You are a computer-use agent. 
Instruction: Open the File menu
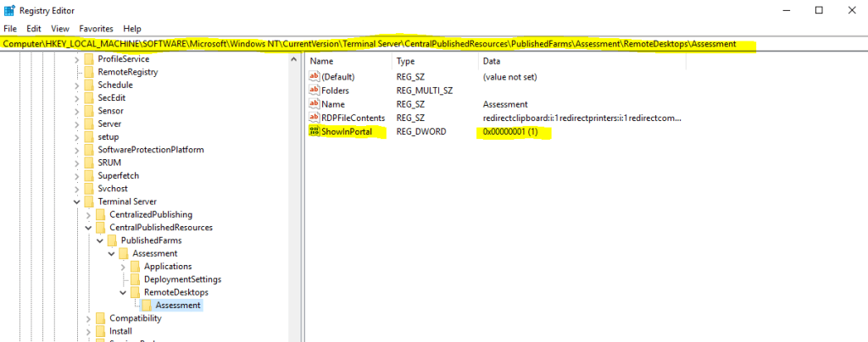pos(10,28)
